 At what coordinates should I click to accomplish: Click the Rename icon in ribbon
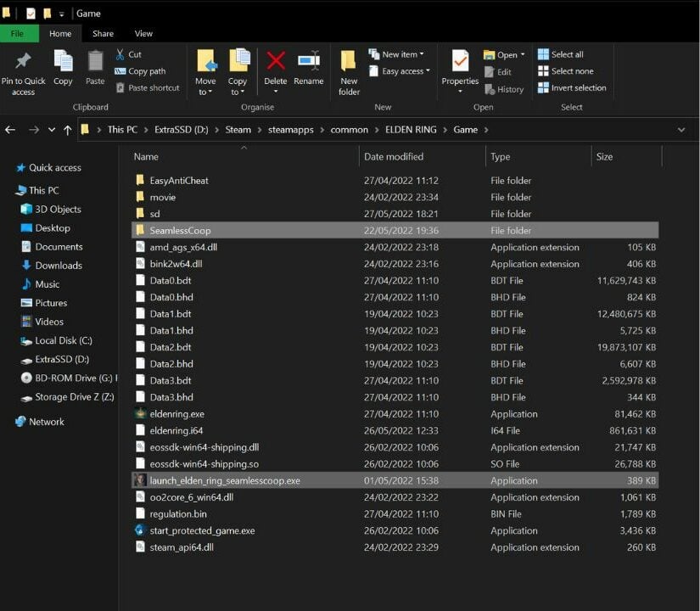pos(308,62)
